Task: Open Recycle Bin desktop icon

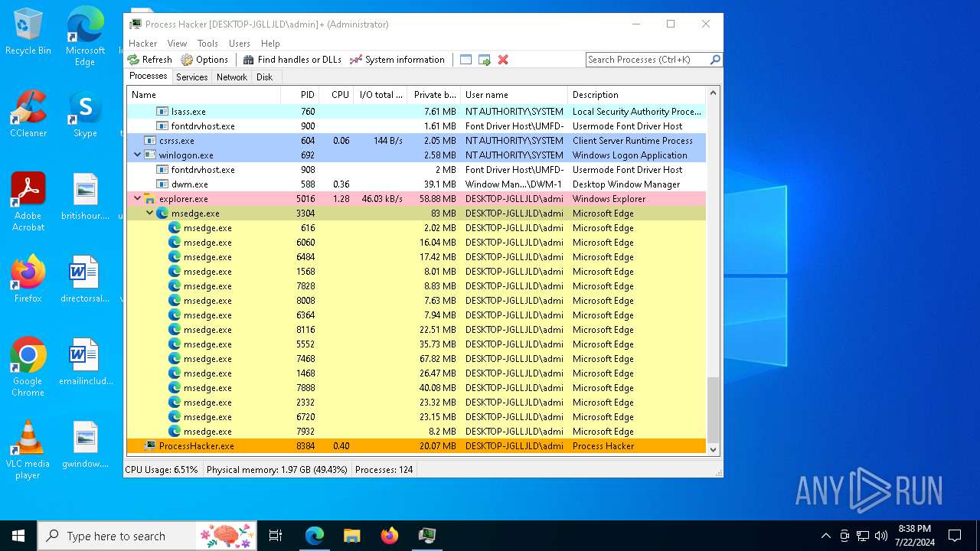Action: point(28,31)
